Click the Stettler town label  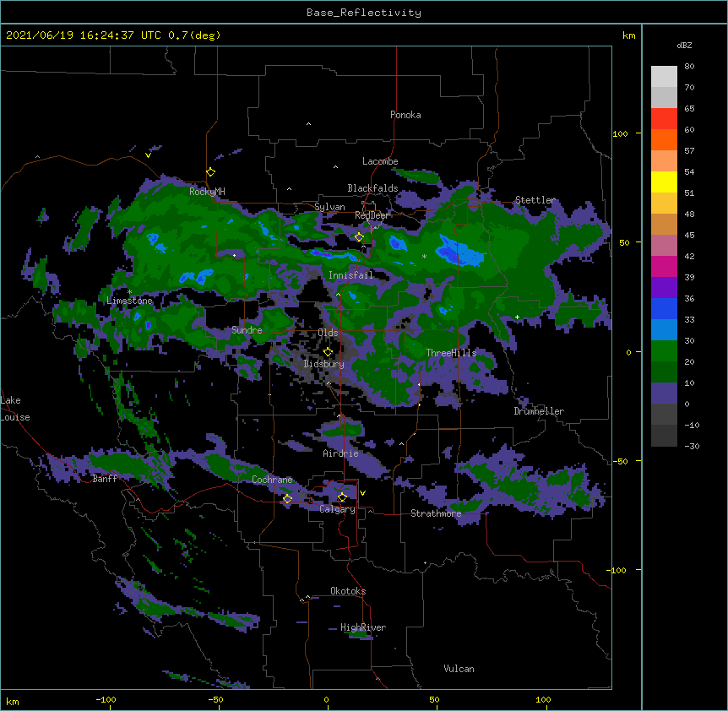point(535,200)
